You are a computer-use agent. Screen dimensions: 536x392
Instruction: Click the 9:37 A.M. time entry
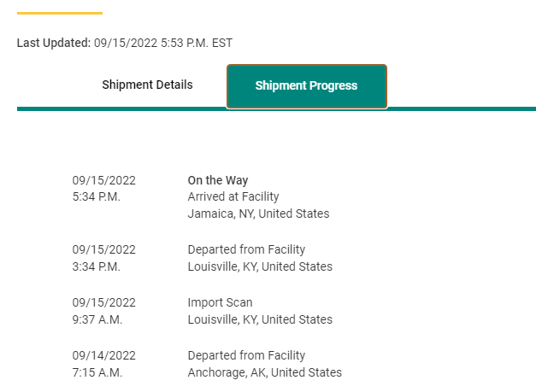[97, 319]
